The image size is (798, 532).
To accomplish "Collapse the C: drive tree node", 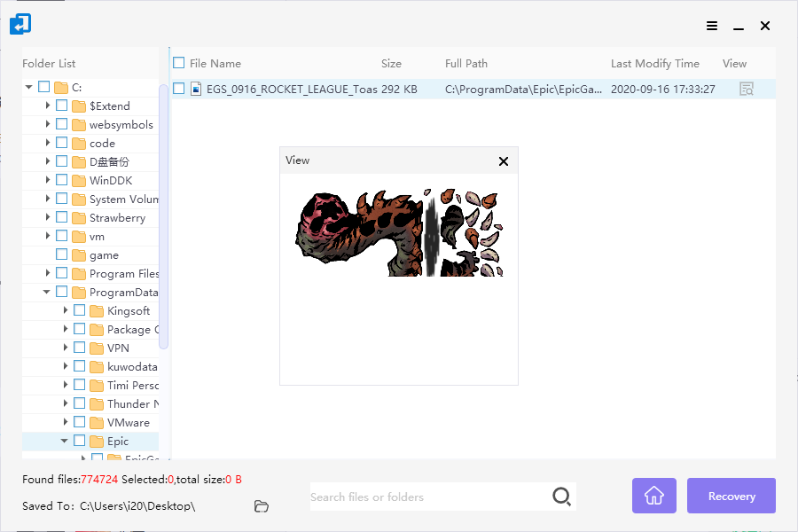I will 29,87.
